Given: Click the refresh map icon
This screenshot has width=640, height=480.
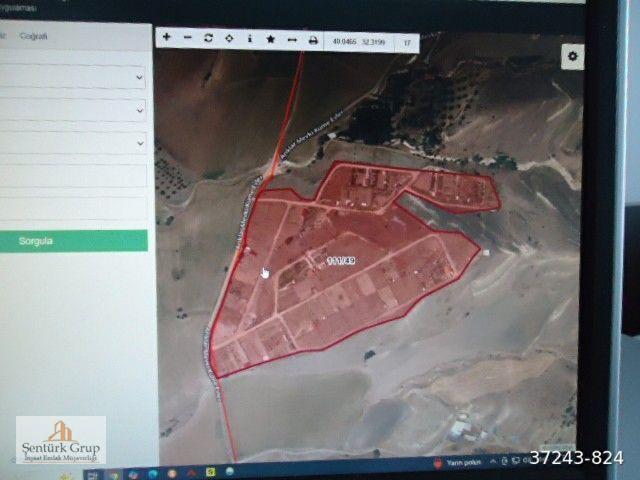Looking at the screenshot, I should pos(208,38).
